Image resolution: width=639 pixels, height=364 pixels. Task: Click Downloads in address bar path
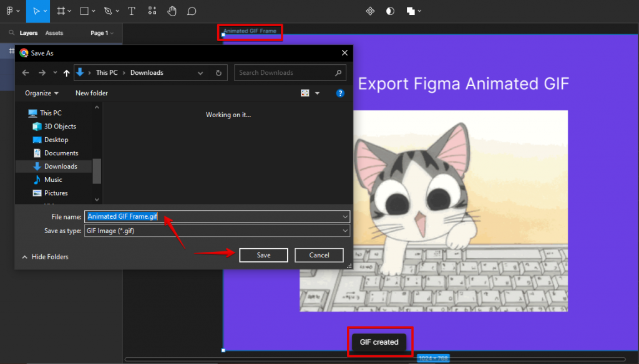click(x=147, y=72)
